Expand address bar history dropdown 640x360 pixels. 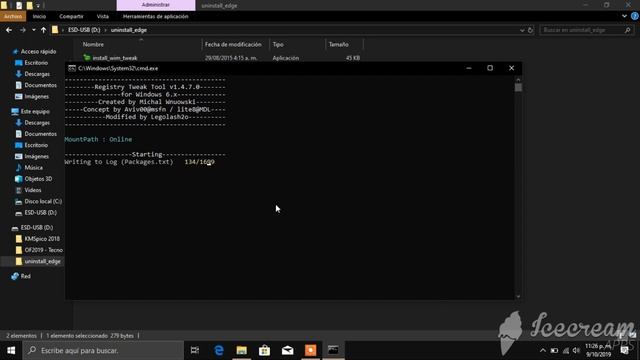522,30
